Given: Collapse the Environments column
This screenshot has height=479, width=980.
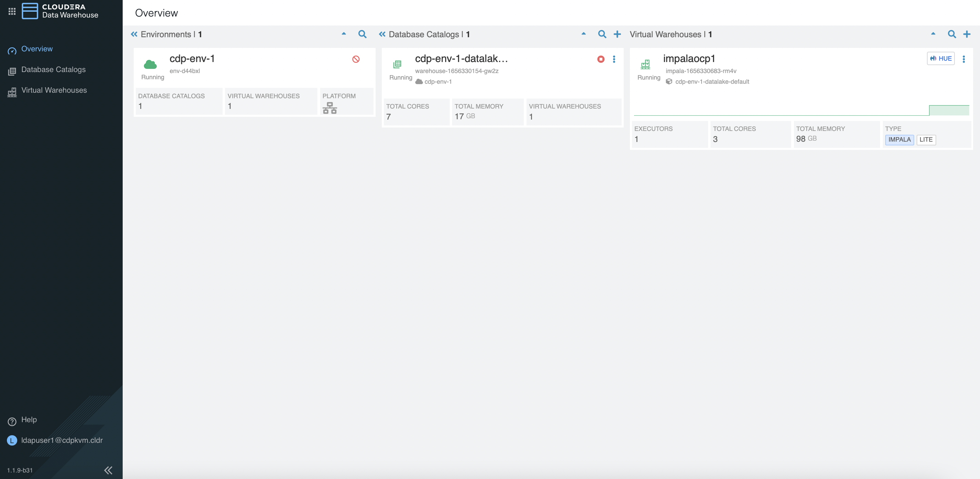Looking at the screenshot, I should tap(134, 34).
